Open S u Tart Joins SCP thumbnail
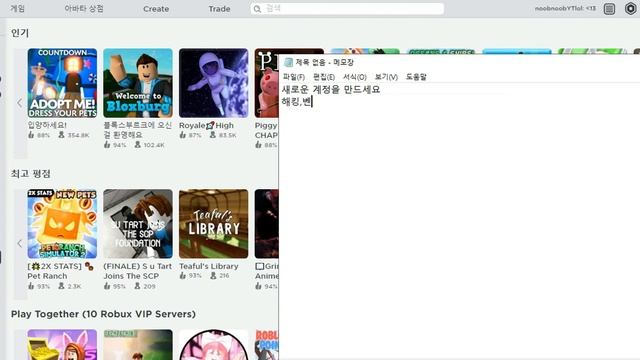The height and width of the screenshot is (360, 640). (x=138, y=224)
